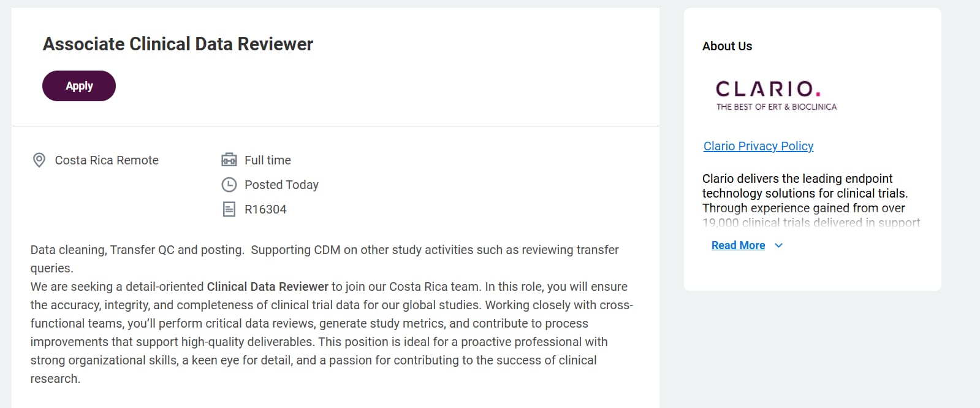Click the Full time label
The height and width of the screenshot is (408, 980).
pos(267,160)
